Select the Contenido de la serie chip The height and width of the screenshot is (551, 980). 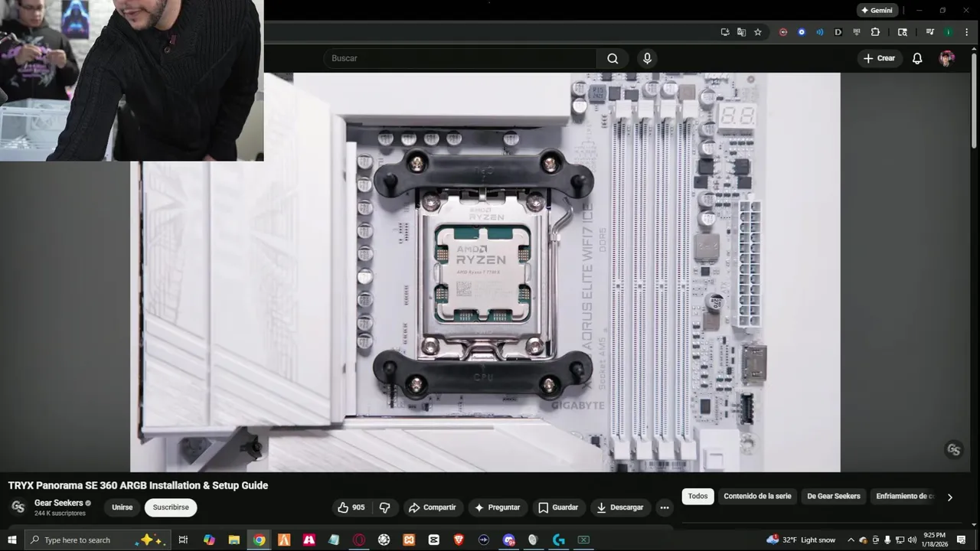757,496
